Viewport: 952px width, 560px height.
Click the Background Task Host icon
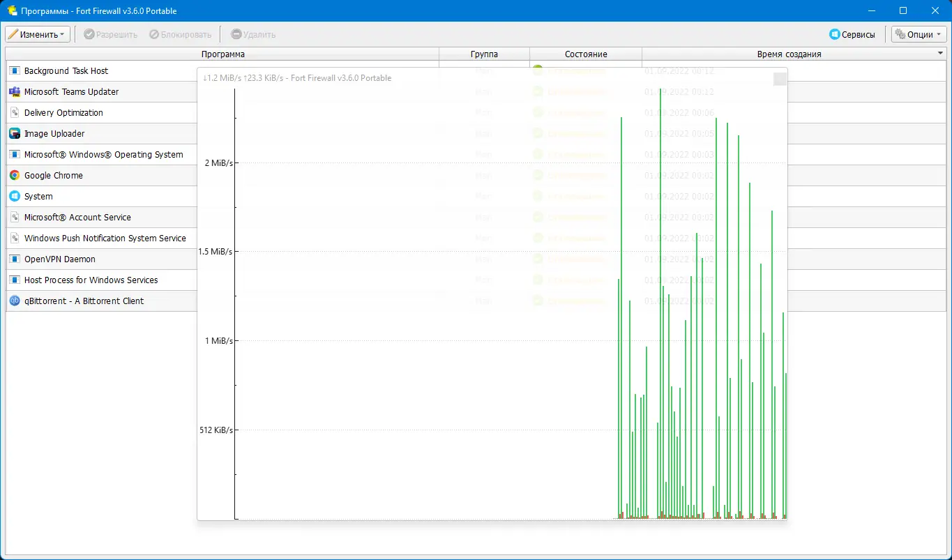[14, 70]
